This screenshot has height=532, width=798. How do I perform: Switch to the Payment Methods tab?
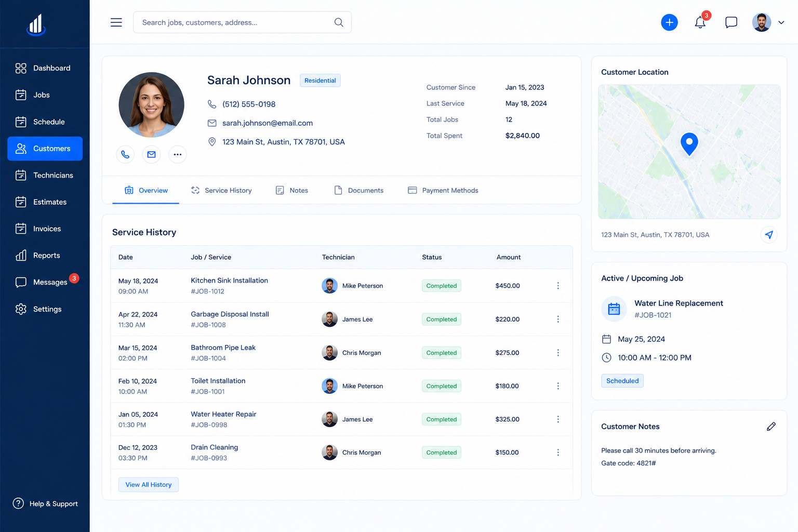443,191
